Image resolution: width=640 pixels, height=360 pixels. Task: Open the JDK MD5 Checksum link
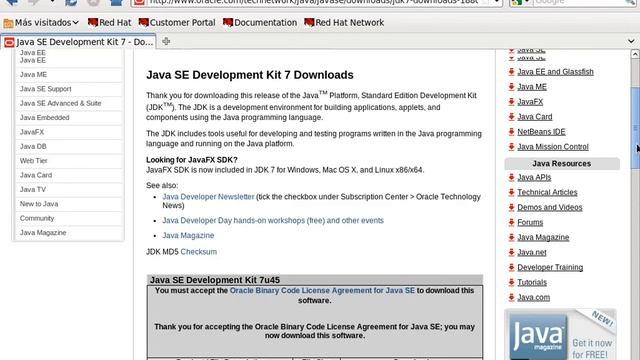click(199, 252)
